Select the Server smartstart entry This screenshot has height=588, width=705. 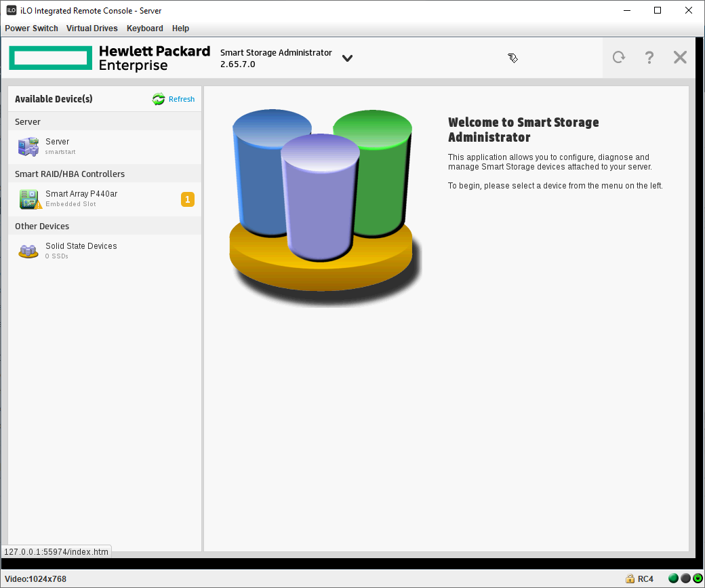click(x=105, y=146)
